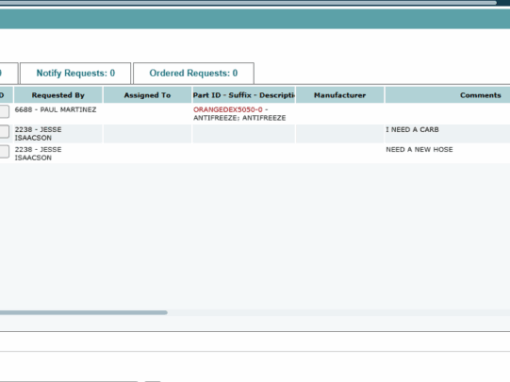Viewport: 510px width, 382px height.
Task: Open the Notify Requests tab
Action: click(x=75, y=73)
